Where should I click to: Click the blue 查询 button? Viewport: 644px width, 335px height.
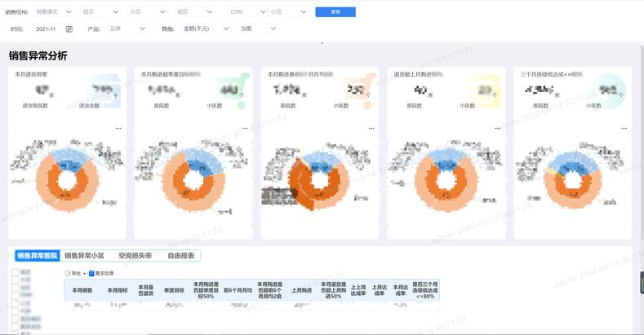coord(335,12)
